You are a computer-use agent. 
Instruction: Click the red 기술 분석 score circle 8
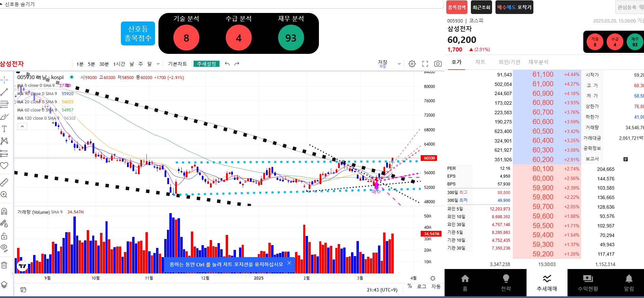(186, 38)
